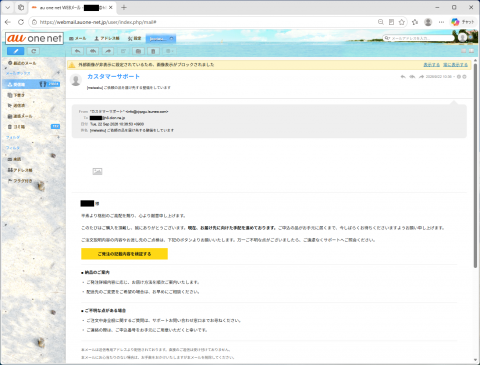Close the au one net WEBメール tab

click(x=111, y=7)
